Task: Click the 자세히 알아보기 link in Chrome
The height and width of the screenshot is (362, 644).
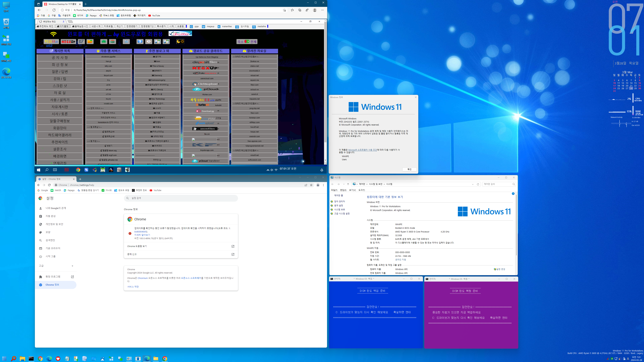Action: [142, 235]
